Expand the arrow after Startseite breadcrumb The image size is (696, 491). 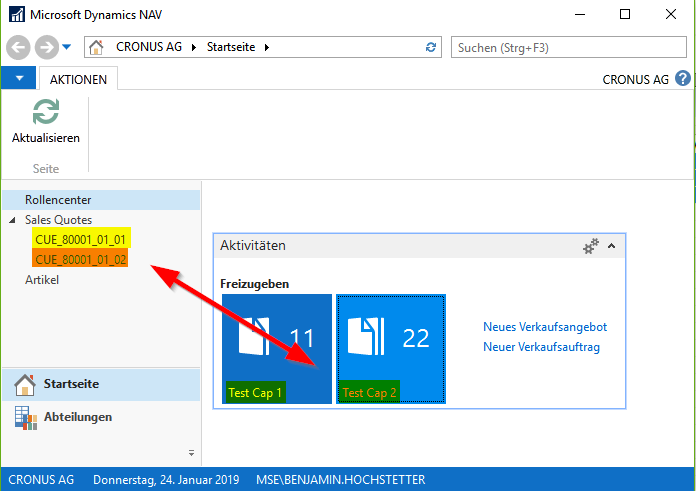267,48
